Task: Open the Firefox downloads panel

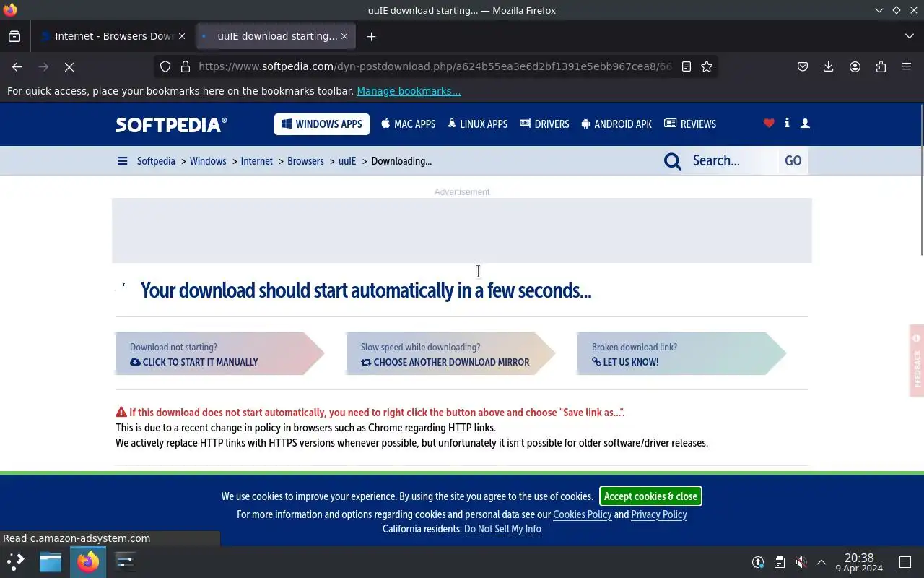Action: (x=829, y=66)
